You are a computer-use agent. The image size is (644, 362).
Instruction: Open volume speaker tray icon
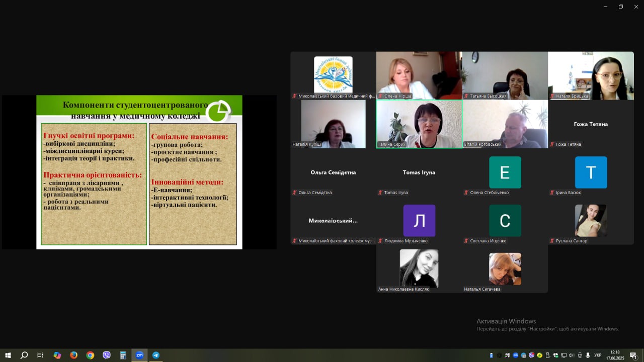click(x=571, y=355)
